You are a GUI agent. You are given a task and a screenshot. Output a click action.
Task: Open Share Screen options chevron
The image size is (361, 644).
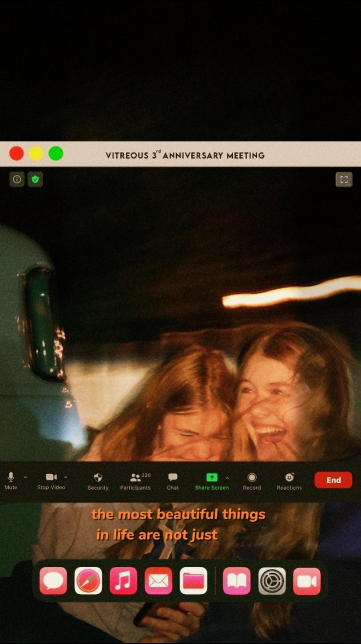(227, 478)
